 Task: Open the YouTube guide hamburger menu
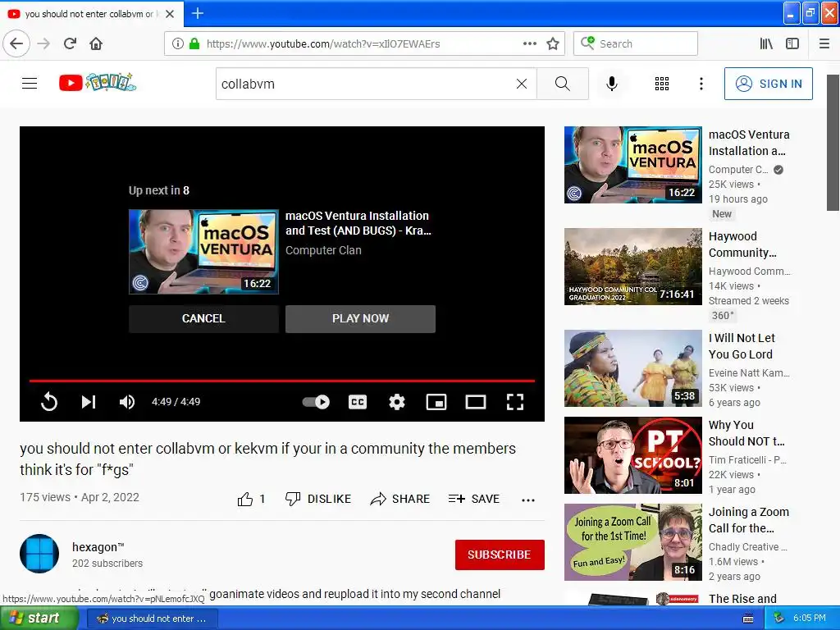tap(30, 84)
